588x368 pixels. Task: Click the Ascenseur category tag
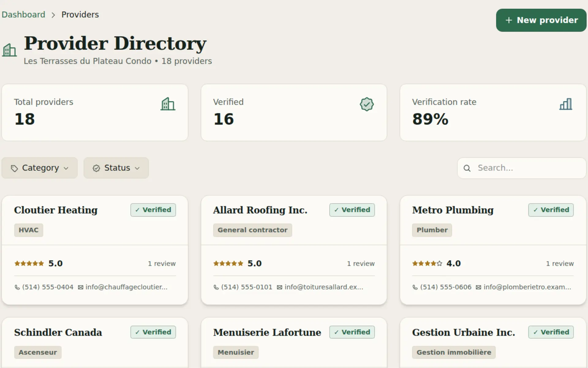(38, 352)
